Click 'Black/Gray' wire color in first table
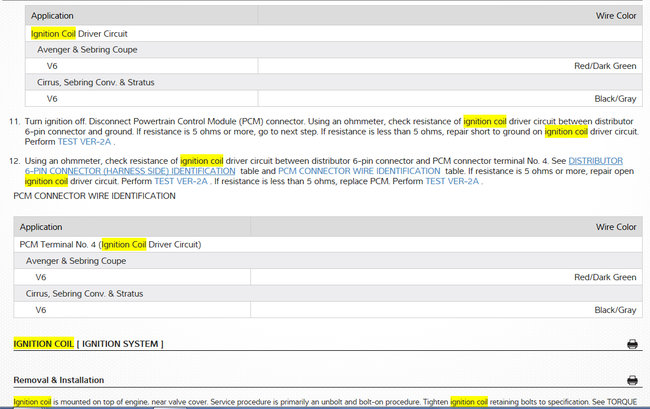Image resolution: width=650 pixels, height=409 pixels. 615,99
